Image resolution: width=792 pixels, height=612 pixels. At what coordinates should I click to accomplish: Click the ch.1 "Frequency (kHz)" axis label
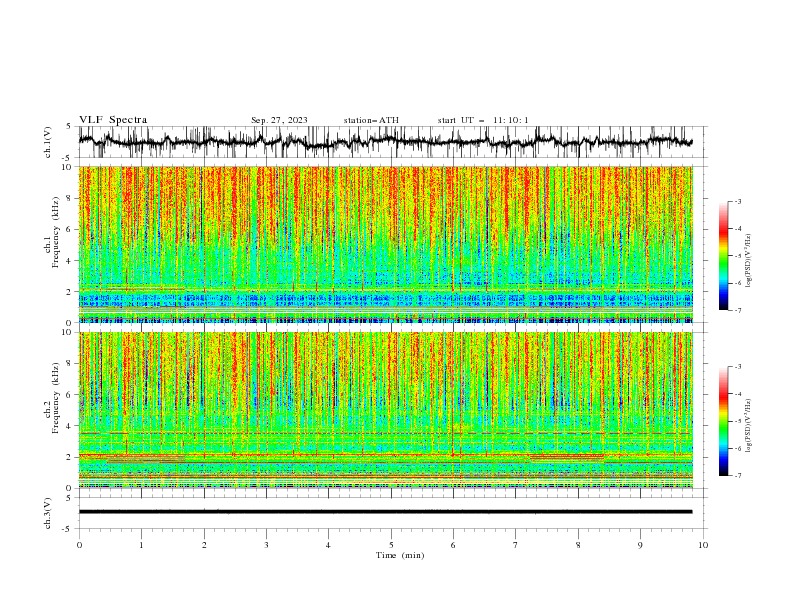click(55, 233)
